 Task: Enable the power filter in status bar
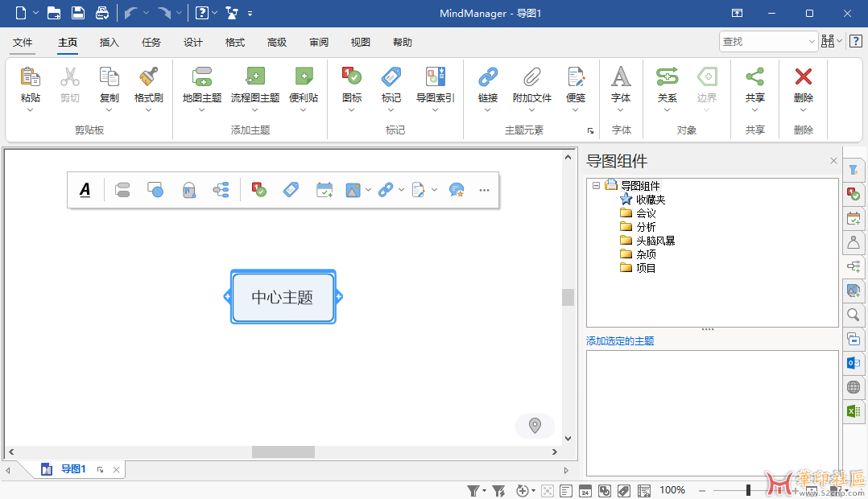(498, 489)
